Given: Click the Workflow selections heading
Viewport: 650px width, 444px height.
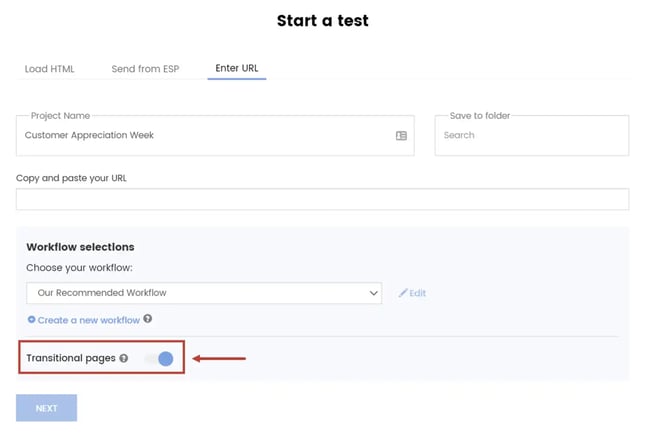Looking at the screenshot, I should tap(80, 247).
